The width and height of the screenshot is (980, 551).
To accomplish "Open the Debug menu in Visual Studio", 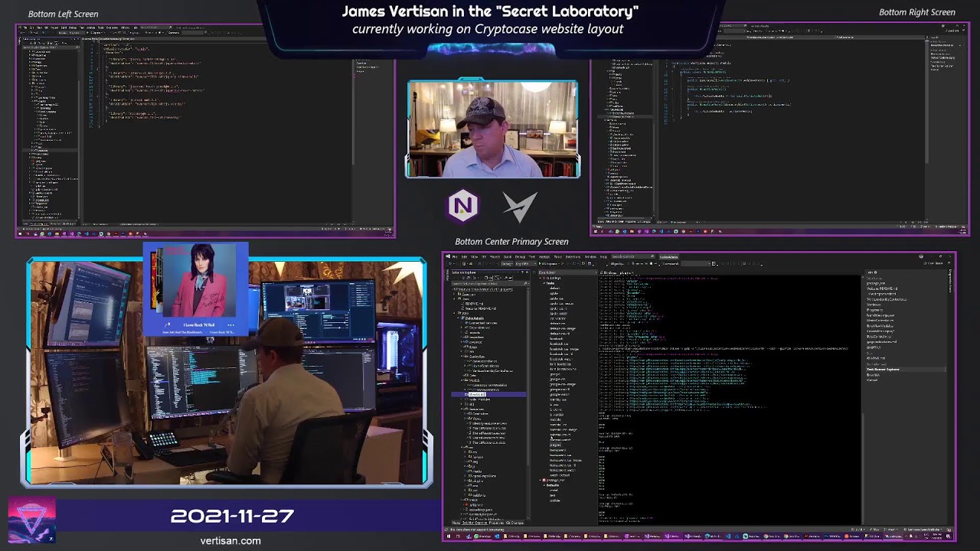I will pos(520,256).
